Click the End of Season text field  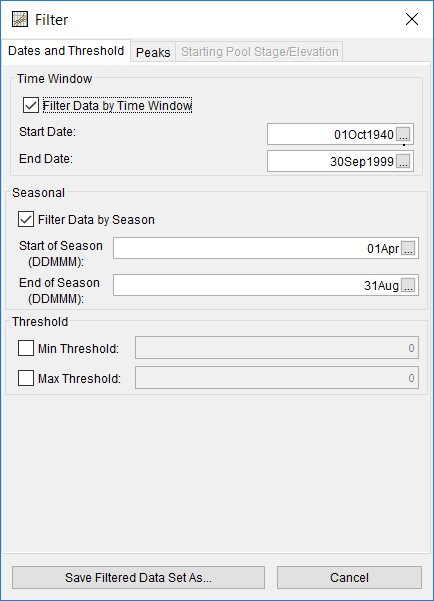pyautogui.click(x=258, y=285)
